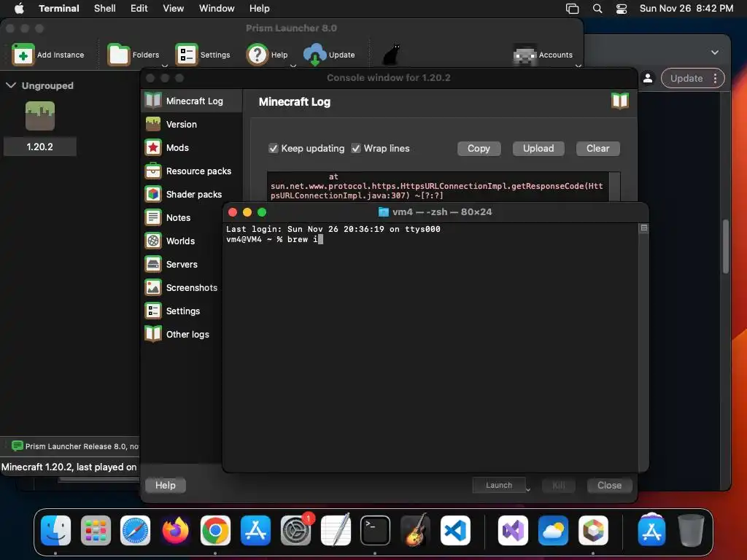Open Launchpad from the Dock
Viewport: 747px width, 560px height.
96,530
